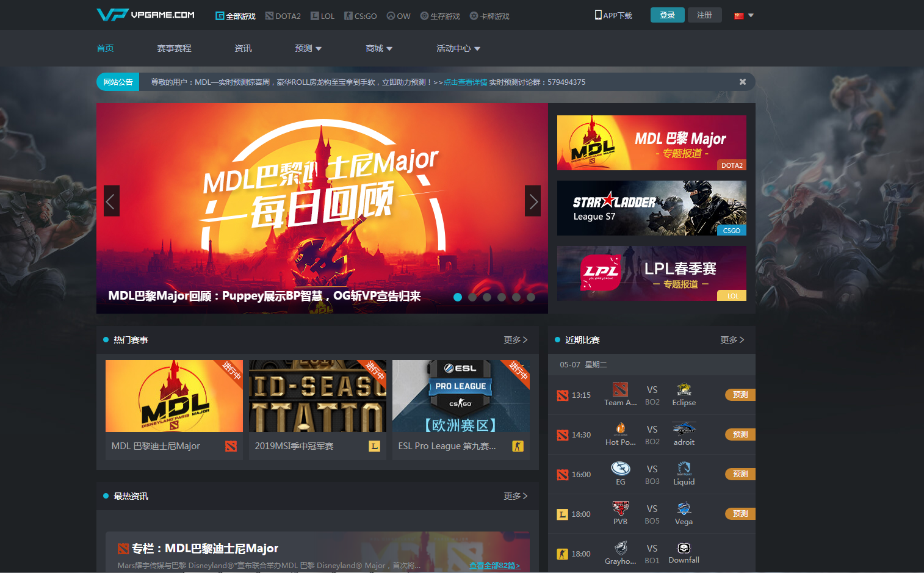924x573 pixels.
Task: Open 2019MSI季中冠军赛 tournament card
Action: 317,409
